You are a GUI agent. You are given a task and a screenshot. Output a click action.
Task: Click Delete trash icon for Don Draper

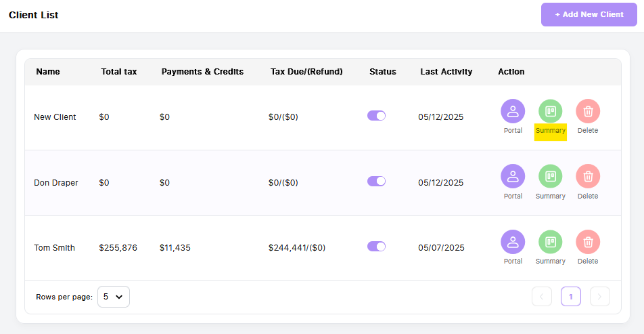(x=588, y=176)
